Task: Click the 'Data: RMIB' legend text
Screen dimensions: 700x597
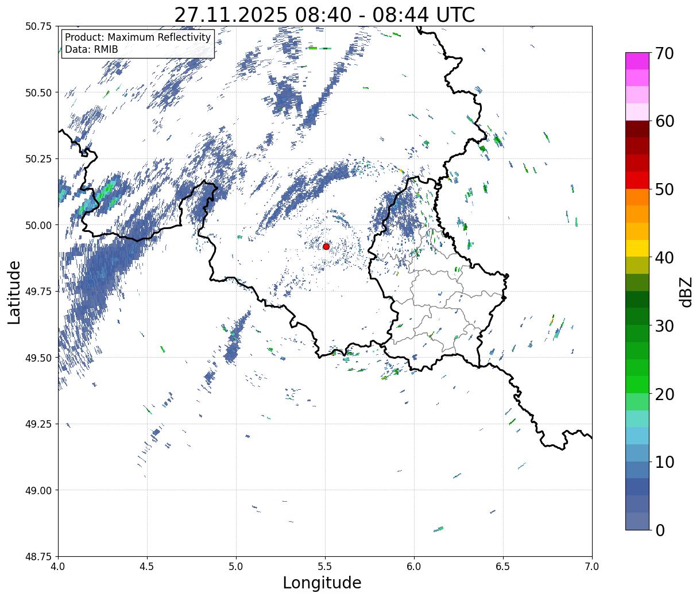Action: (91, 49)
